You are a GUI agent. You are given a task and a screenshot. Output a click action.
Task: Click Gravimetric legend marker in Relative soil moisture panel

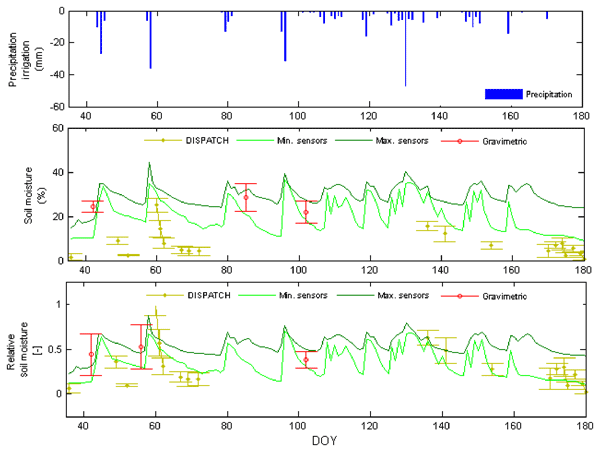[463, 295]
